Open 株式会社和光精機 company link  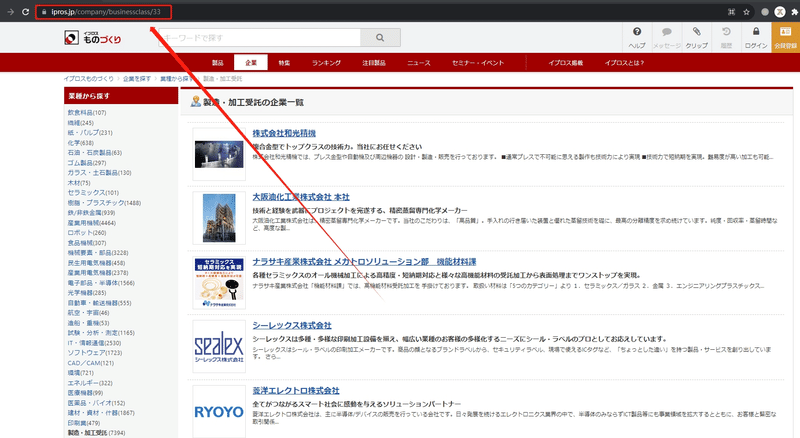tap(284, 133)
